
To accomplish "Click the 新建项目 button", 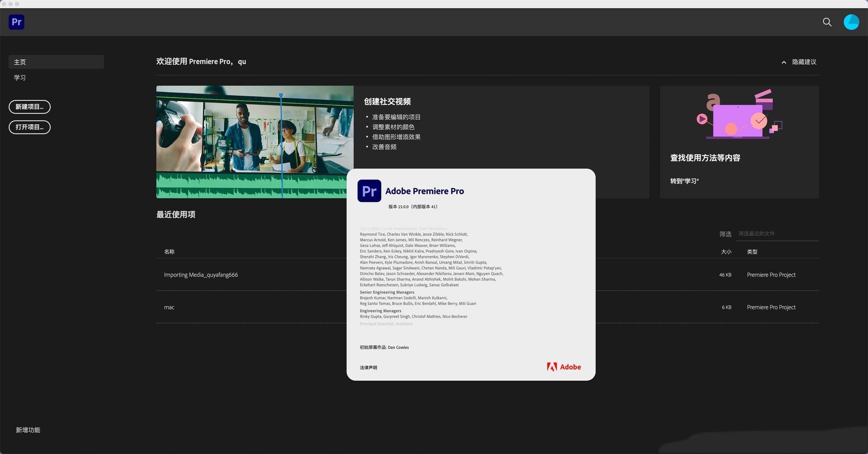I will pyautogui.click(x=29, y=107).
